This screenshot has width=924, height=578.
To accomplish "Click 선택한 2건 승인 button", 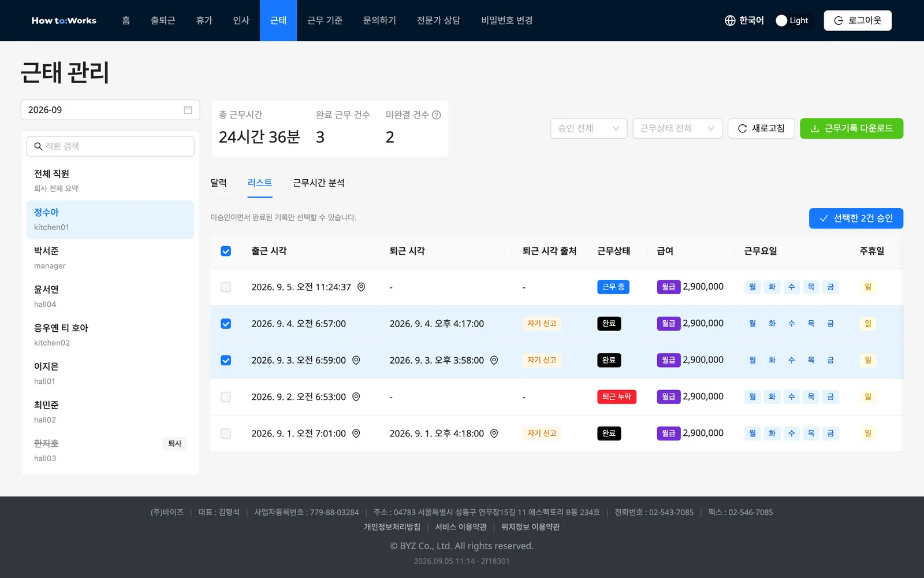I will pyautogui.click(x=856, y=218).
